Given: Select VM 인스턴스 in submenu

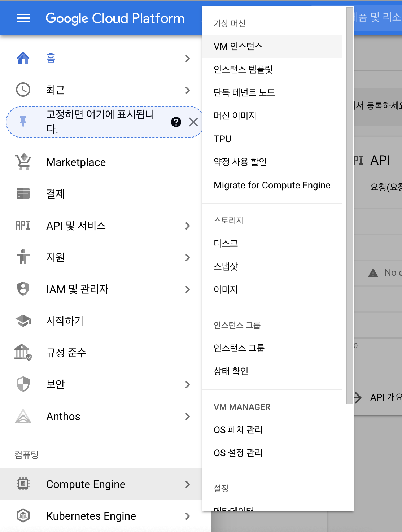Looking at the screenshot, I should 272,47.
